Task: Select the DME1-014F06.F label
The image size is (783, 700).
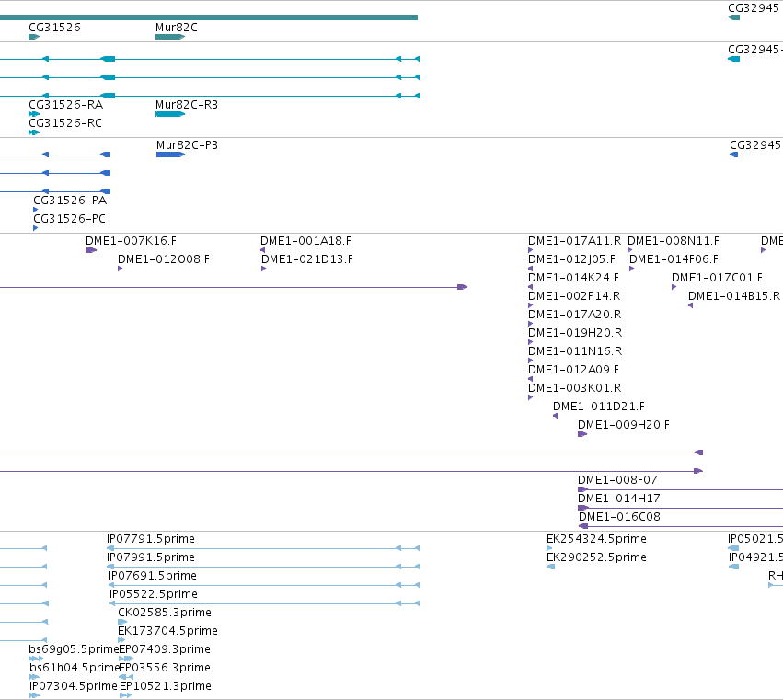Action: coord(674,259)
